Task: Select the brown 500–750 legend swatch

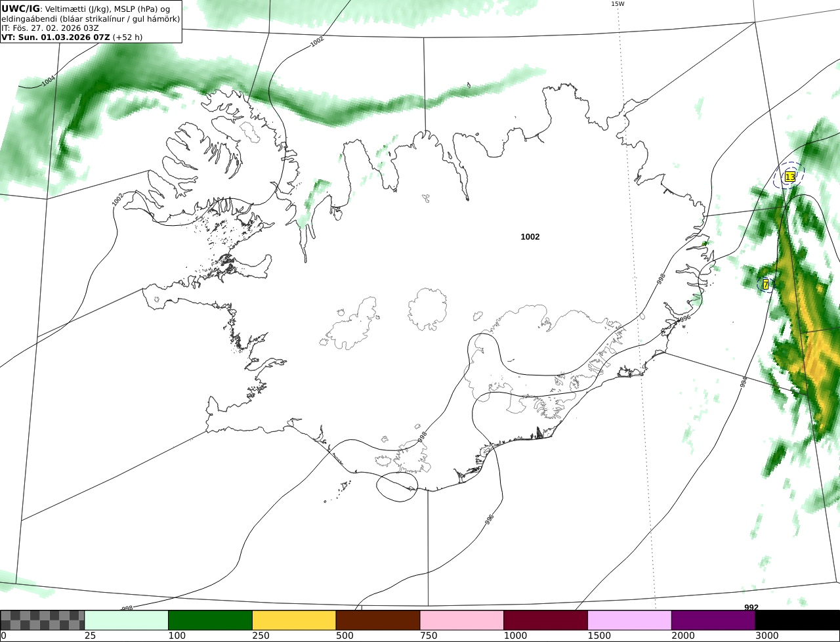Action: click(x=378, y=620)
